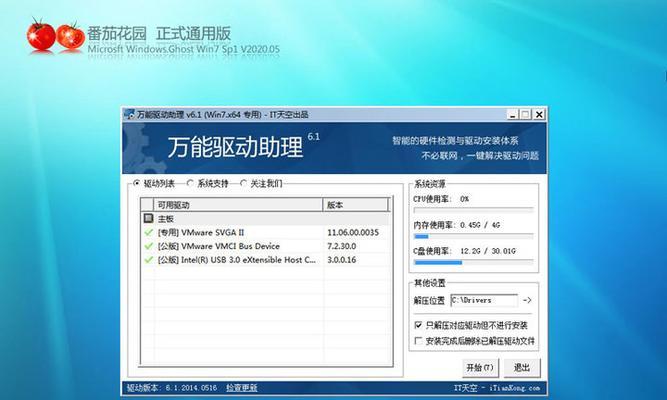Click version 11.06.00.0035 cell

click(353, 232)
